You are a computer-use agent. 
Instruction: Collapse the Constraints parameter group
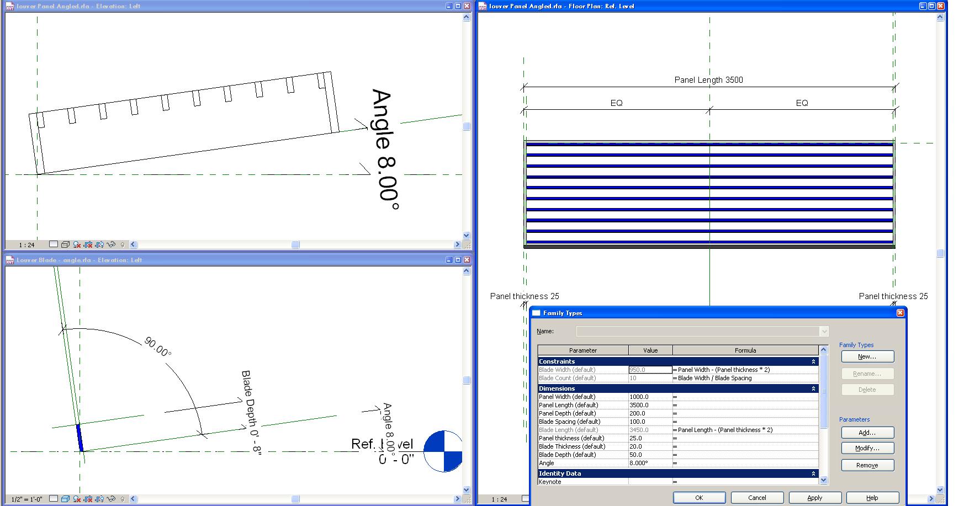[813, 362]
